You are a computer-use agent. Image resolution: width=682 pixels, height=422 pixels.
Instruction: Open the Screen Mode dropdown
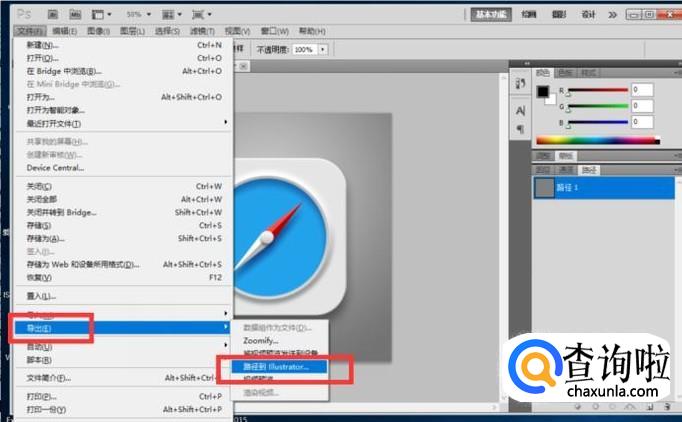(201, 15)
